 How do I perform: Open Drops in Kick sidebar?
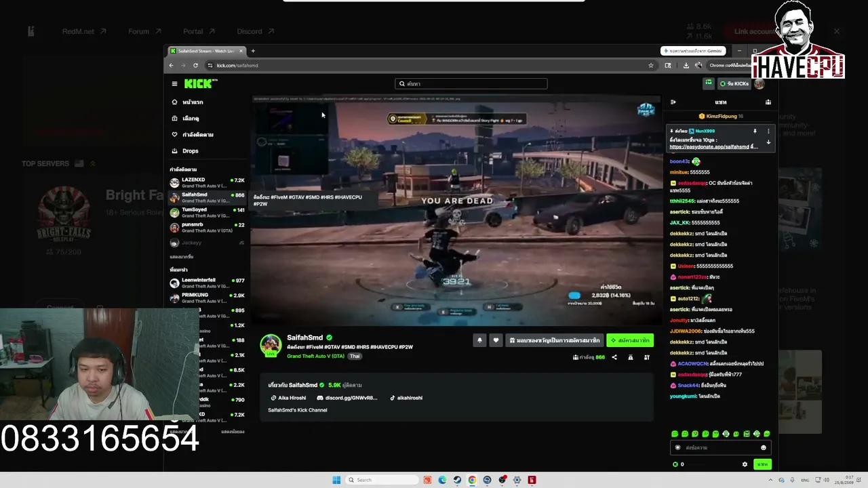[x=185, y=151]
